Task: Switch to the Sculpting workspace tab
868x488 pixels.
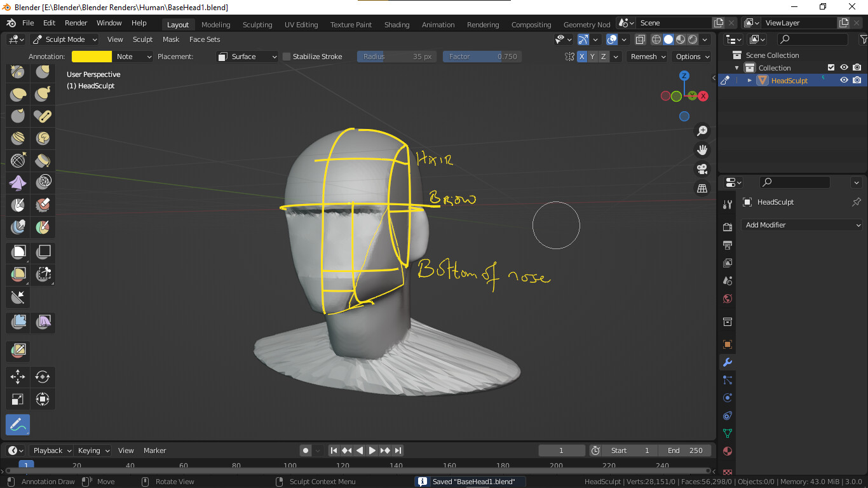Action: pyautogui.click(x=257, y=25)
